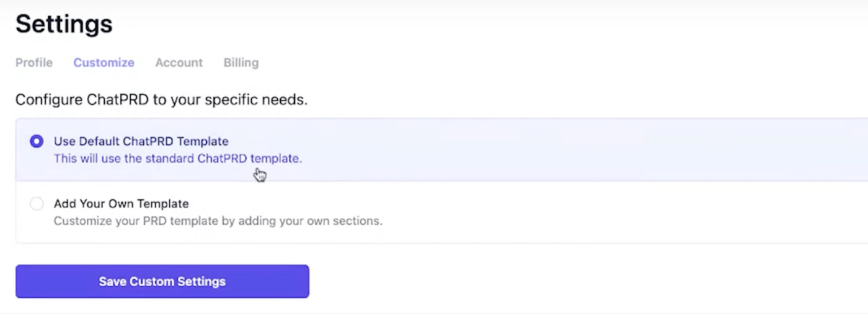Open the Billing tab

pyautogui.click(x=241, y=63)
